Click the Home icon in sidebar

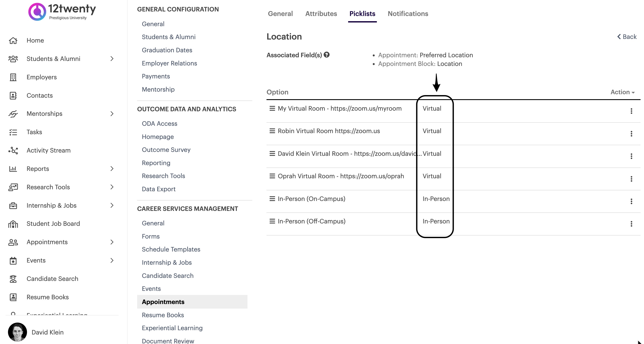pyautogui.click(x=13, y=41)
